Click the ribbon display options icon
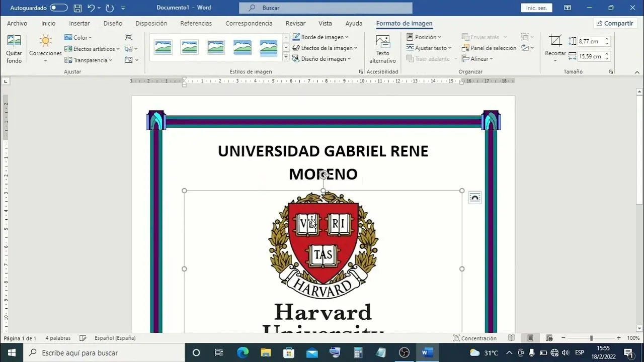This screenshot has width=644, height=362. click(568, 8)
